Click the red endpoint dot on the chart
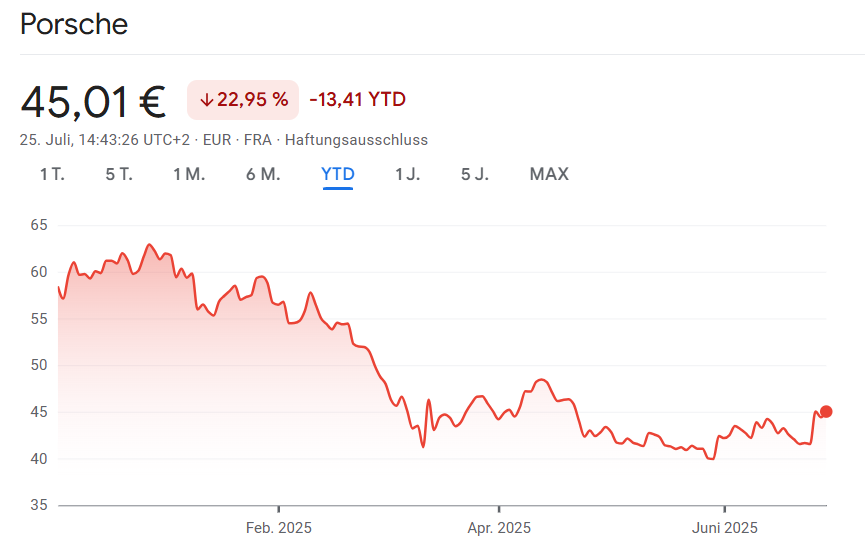865x549 pixels. click(826, 412)
